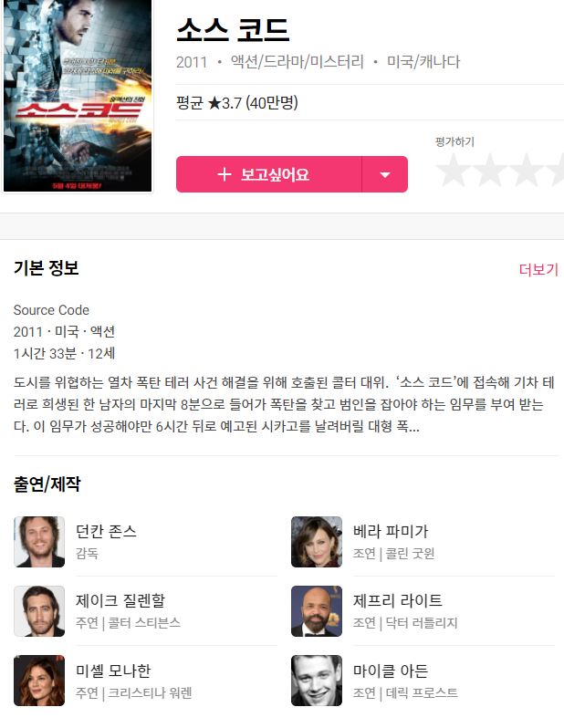This screenshot has width=564, height=728.
Task: Expand the truncated synopsis text
Action: point(284,404)
